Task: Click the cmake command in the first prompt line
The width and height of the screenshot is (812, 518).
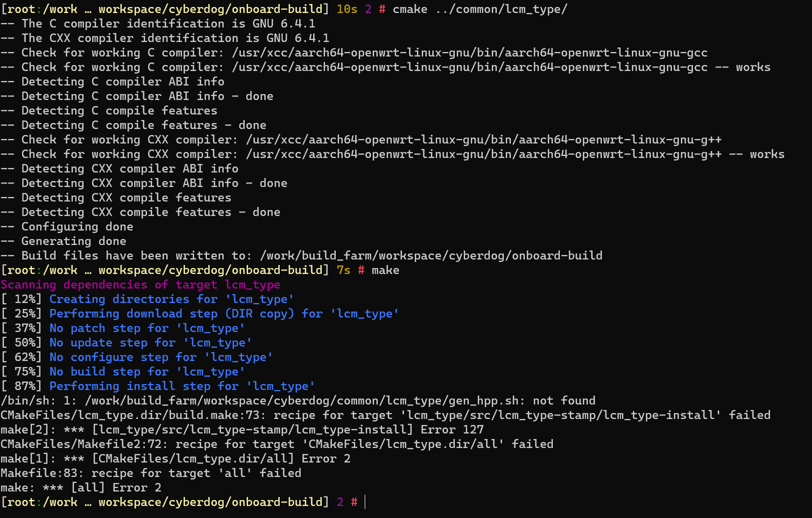Action: click(409, 9)
